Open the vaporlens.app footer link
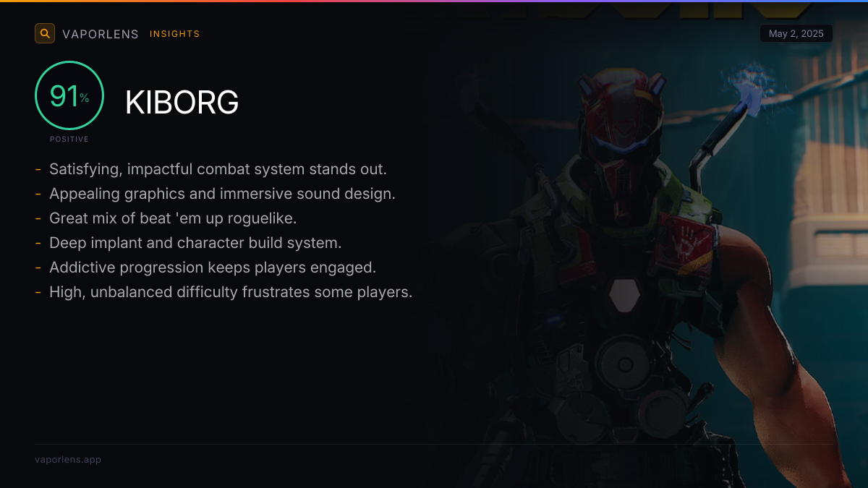 tap(68, 459)
